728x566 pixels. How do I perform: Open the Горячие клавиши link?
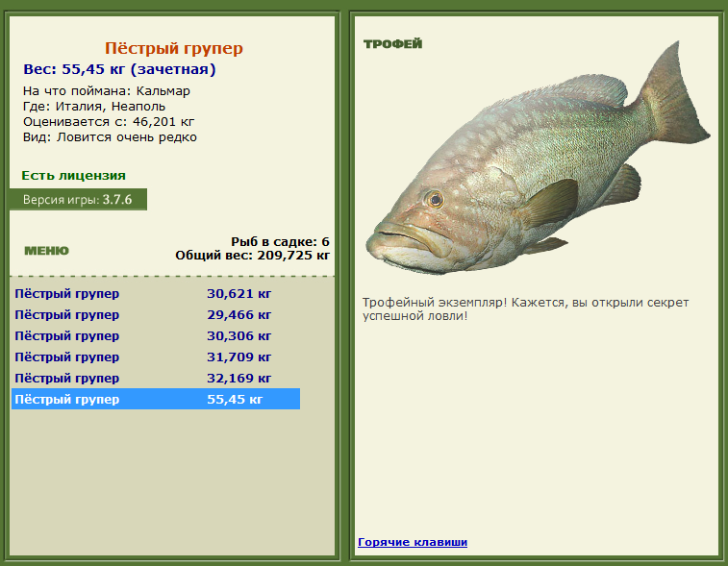tap(413, 542)
